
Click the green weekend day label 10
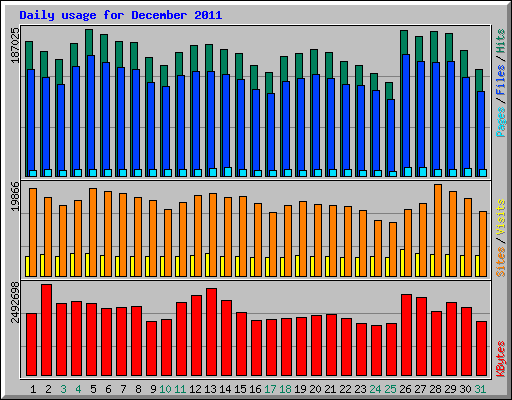[x=165, y=389]
